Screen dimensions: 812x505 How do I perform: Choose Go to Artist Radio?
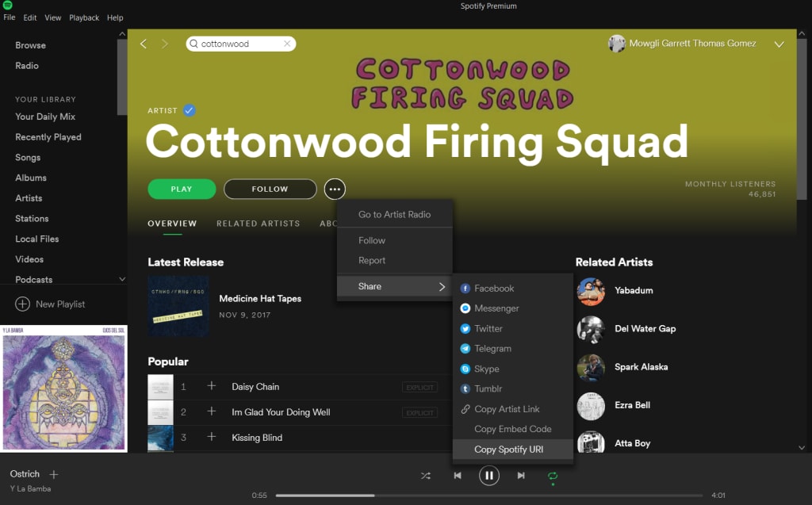tap(395, 214)
